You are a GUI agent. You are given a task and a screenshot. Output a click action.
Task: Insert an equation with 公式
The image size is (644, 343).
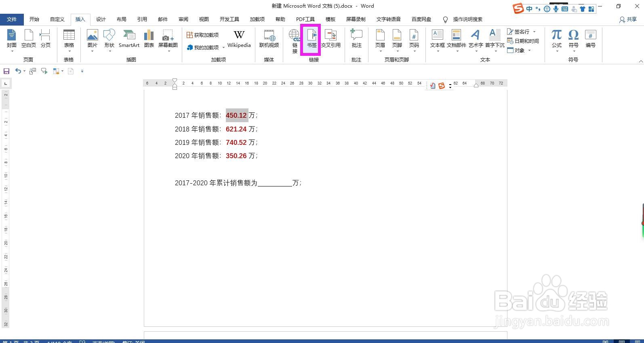557,40
